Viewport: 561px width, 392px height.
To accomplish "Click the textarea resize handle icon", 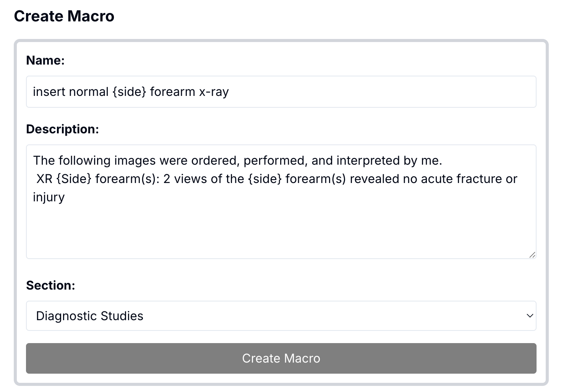I will (533, 254).
